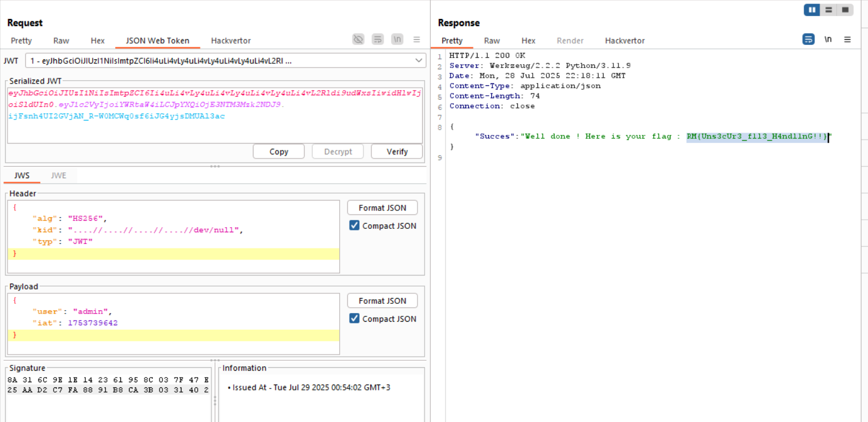Image resolution: width=868 pixels, height=422 pixels.
Task: Click hidden-eye icon in Request panel
Action: tap(358, 39)
